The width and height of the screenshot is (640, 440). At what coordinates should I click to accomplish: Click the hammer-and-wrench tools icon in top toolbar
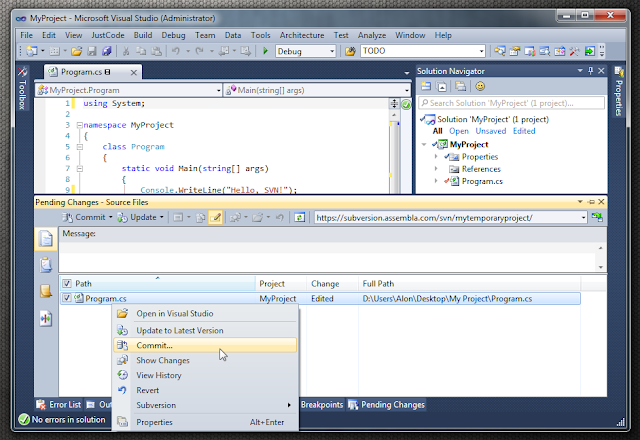[575, 51]
